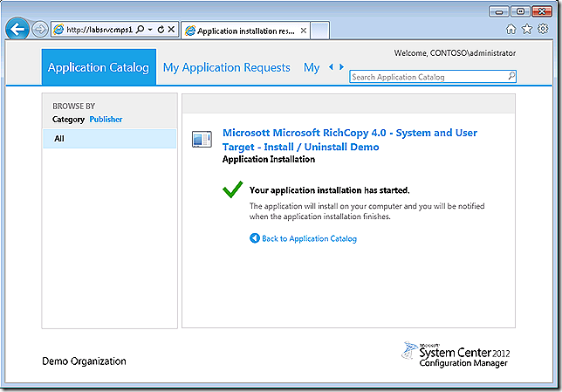562x392 pixels.
Task: Open My Application Requests tab
Action: (x=227, y=67)
